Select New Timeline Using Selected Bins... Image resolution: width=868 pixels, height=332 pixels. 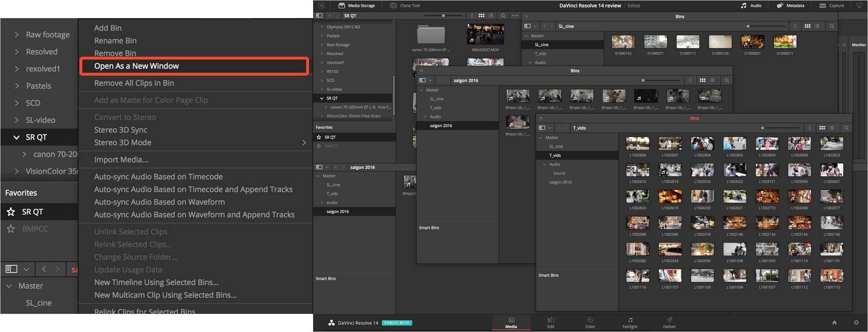(156, 282)
